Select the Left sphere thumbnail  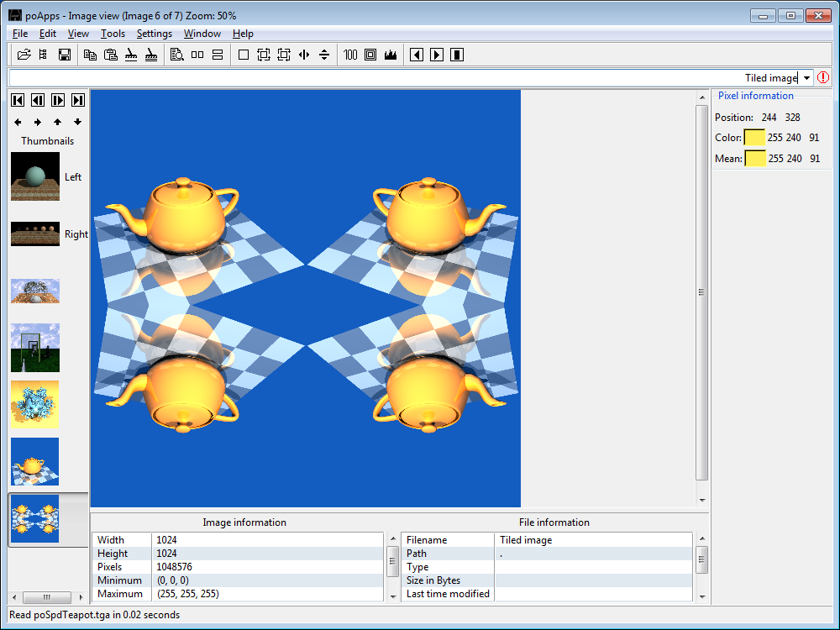point(35,176)
